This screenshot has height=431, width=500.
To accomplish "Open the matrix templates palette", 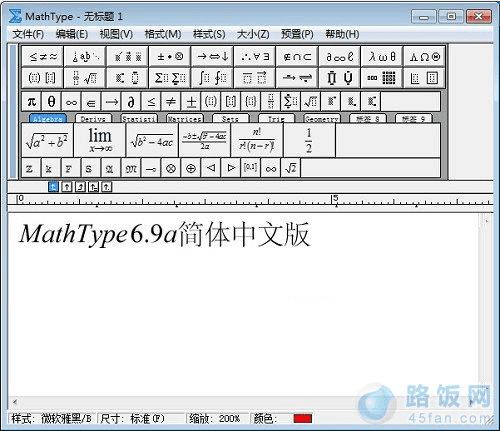I will pos(382,78).
